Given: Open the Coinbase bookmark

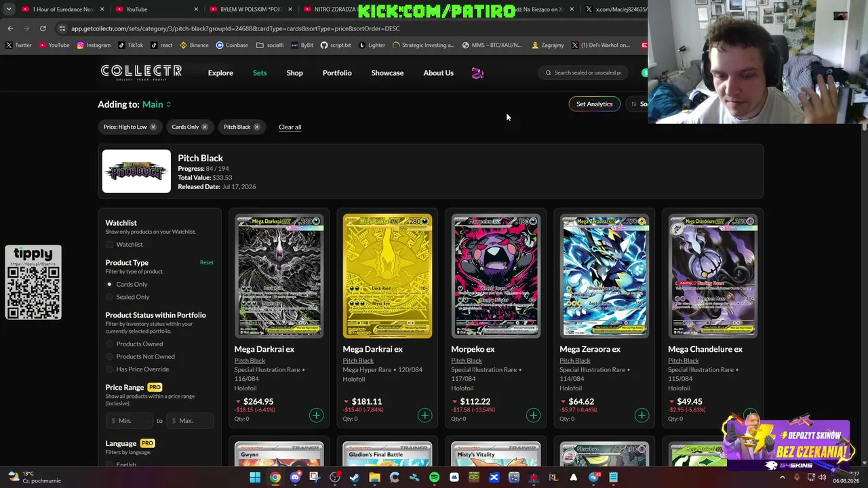Looking at the screenshot, I should coord(232,45).
